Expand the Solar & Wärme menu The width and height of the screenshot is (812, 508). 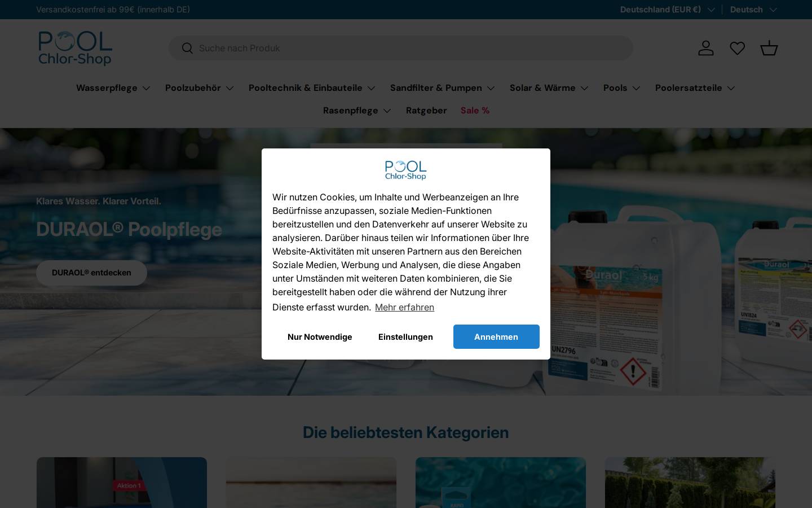coord(549,88)
